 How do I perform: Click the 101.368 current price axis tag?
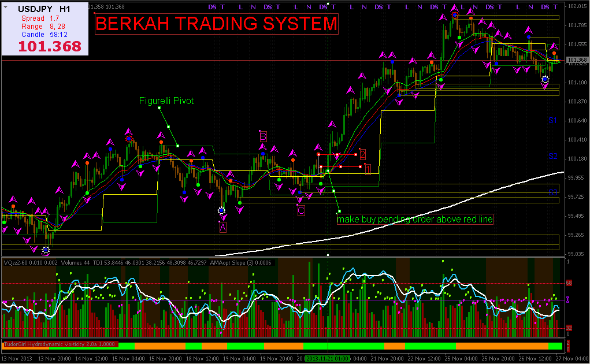(577, 60)
